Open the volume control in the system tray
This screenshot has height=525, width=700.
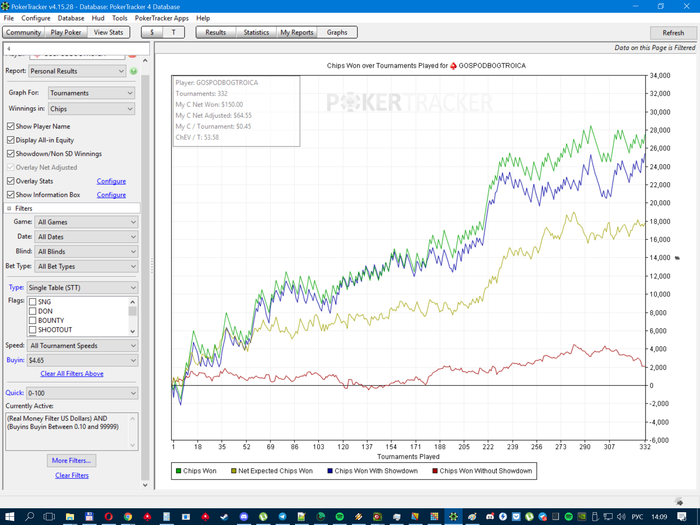(x=621, y=517)
